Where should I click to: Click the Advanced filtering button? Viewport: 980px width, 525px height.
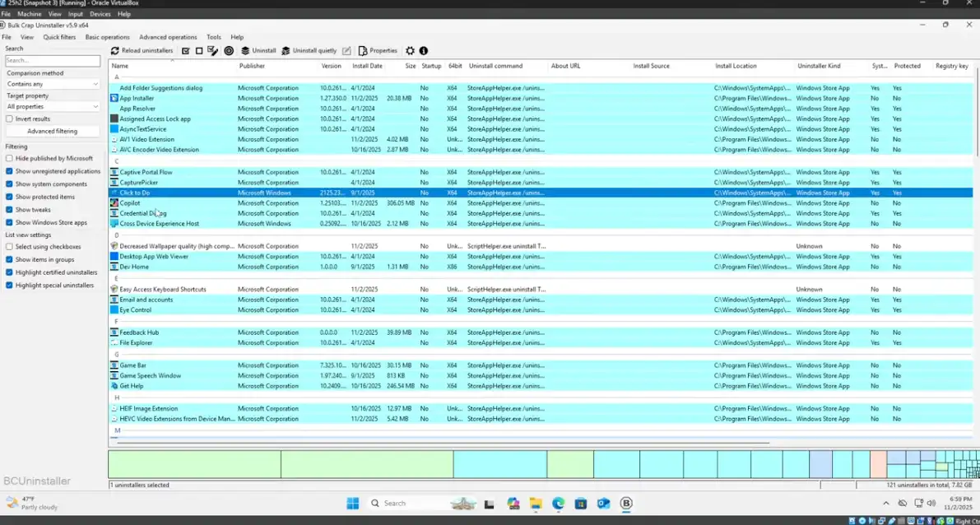click(52, 132)
